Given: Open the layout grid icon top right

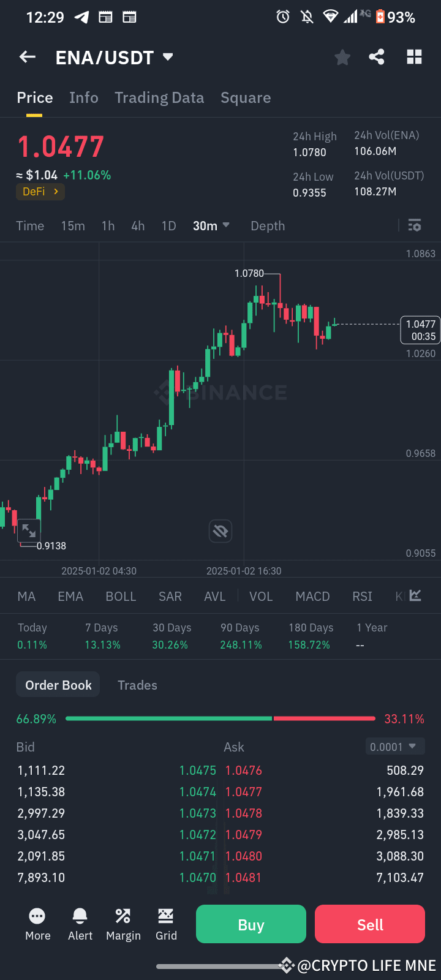Looking at the screenshot, I should click(414, 56).
